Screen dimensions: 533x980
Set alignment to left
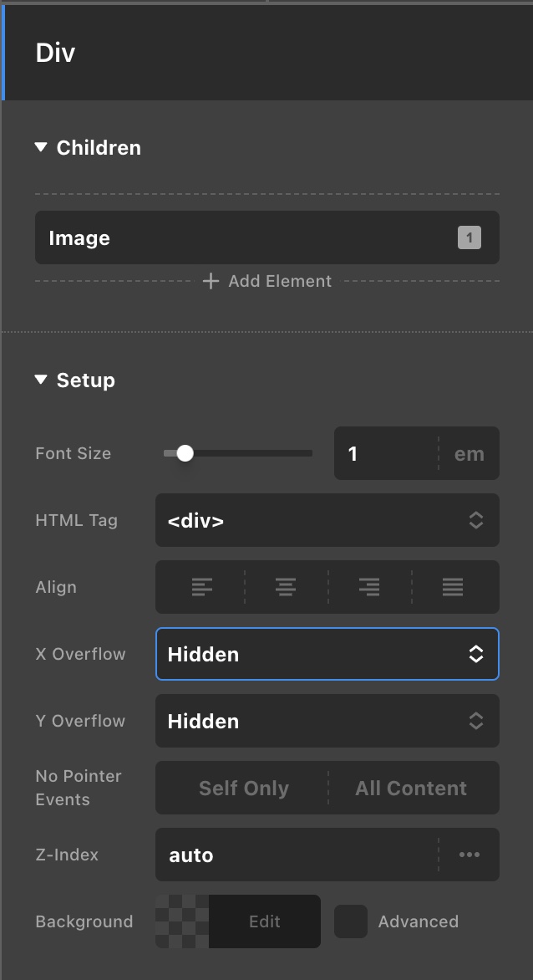[x=201, y=587]
